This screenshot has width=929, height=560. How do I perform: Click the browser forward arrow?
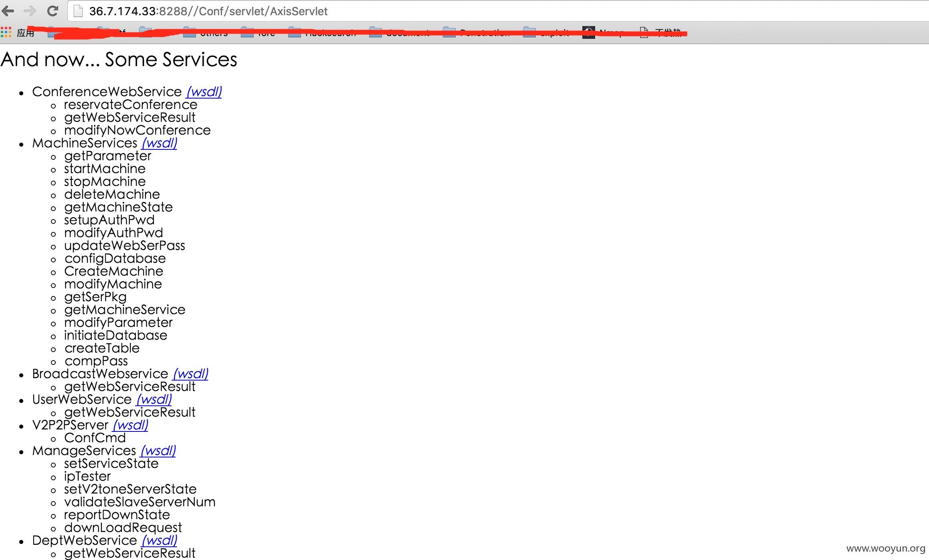30,11
